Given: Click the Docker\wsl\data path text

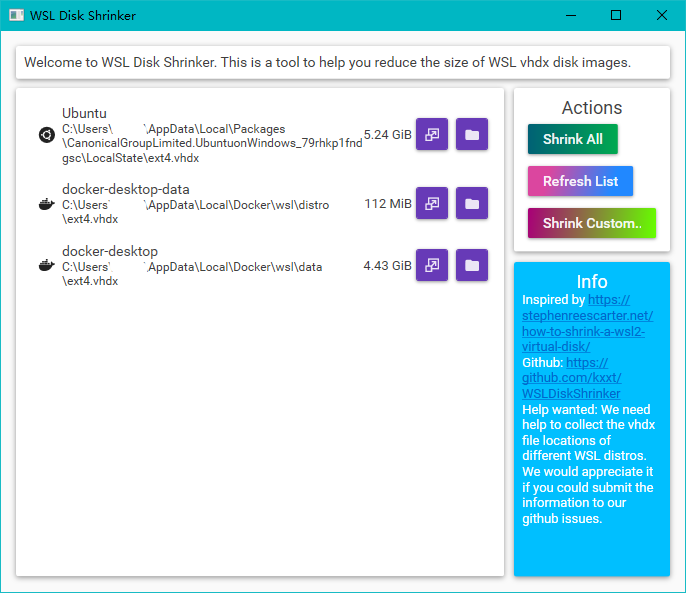Looking at the screenshot, I should click(x=192, y=274).
